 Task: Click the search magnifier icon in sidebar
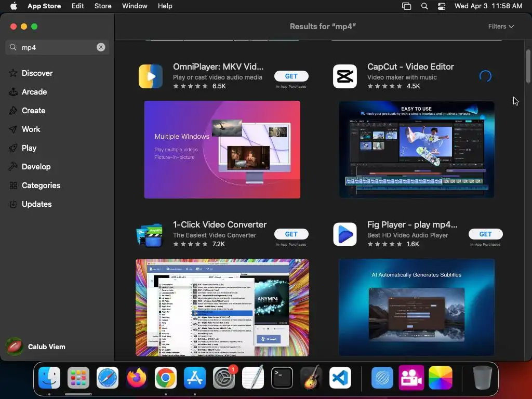click(x=13, y=47)
